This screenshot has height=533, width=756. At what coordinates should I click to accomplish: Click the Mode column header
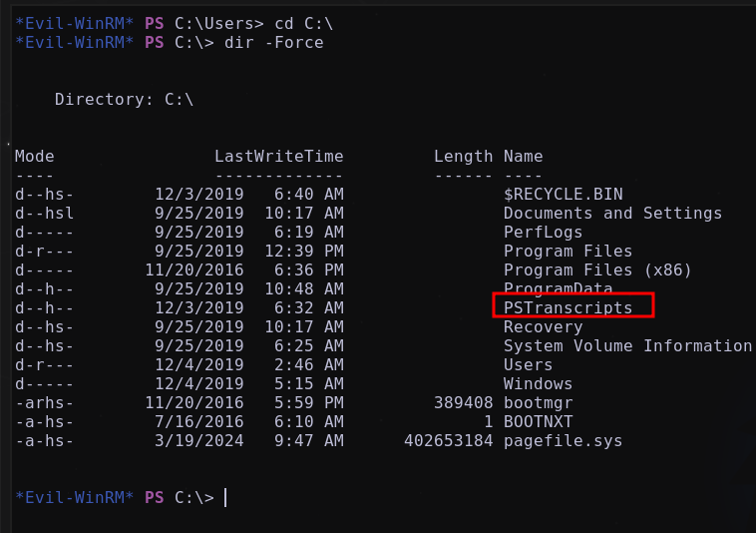coord(34,157)
